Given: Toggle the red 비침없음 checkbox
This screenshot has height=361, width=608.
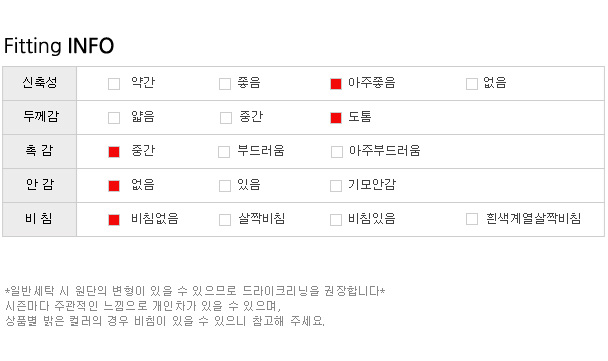Looking at the screenshot, I should [114, 220].
